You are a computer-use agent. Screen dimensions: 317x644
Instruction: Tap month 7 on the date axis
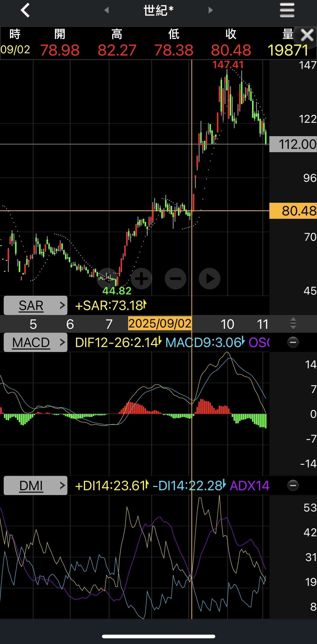pos(109,324)
